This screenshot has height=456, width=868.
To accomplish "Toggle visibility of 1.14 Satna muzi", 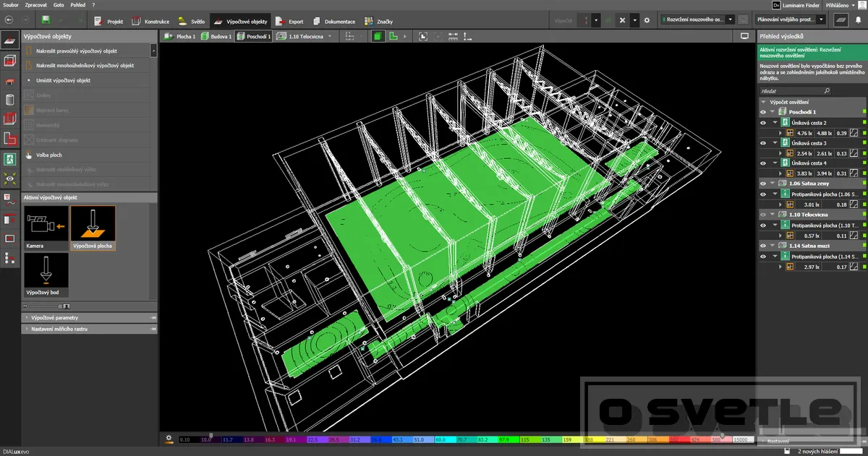I will (762, 246).
